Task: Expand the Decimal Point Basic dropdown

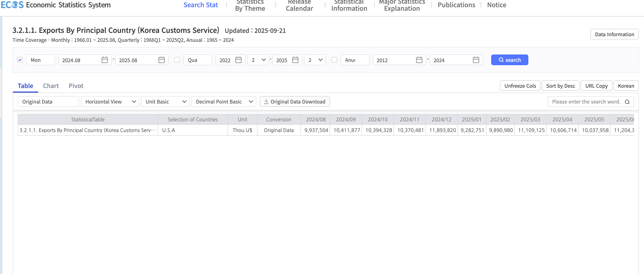Action: click(224, 102)
